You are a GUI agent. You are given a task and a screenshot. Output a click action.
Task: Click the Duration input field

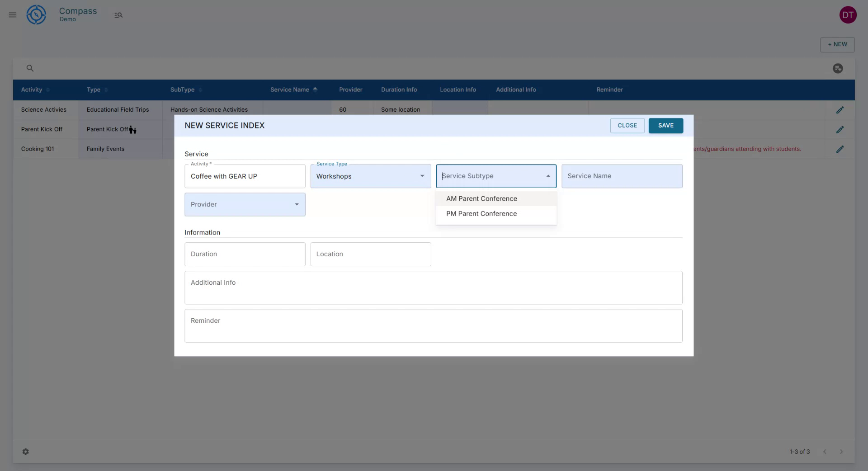click(x=245, y=254)
